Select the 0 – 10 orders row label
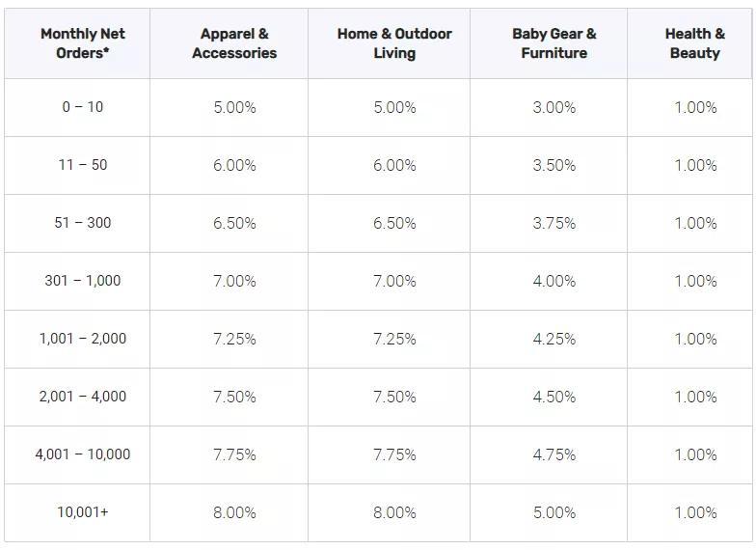Screen dimensions: 756x550 pyautogui.click(x=83, y=107)
